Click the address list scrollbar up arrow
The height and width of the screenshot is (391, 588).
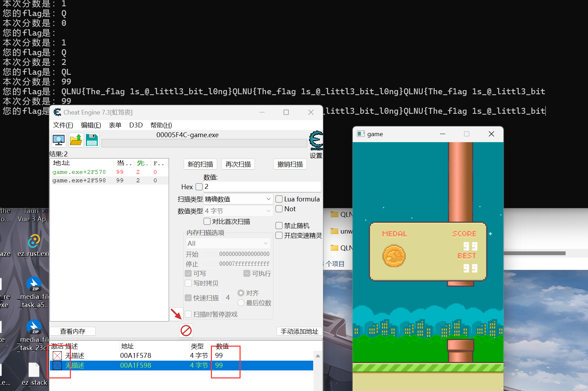(x=318, y=356)
